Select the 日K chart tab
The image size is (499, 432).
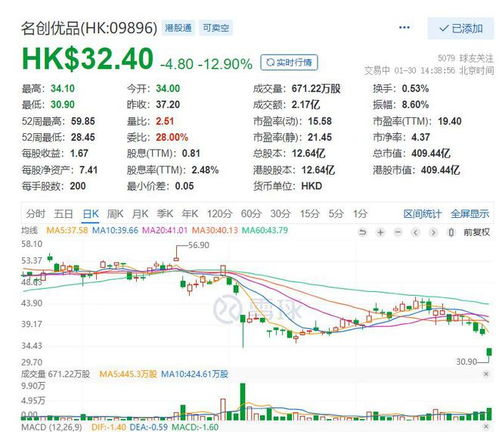[x=91, y=214]
